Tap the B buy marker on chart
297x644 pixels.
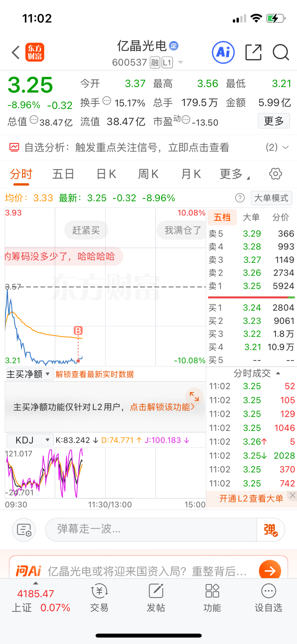coord(78,330)
